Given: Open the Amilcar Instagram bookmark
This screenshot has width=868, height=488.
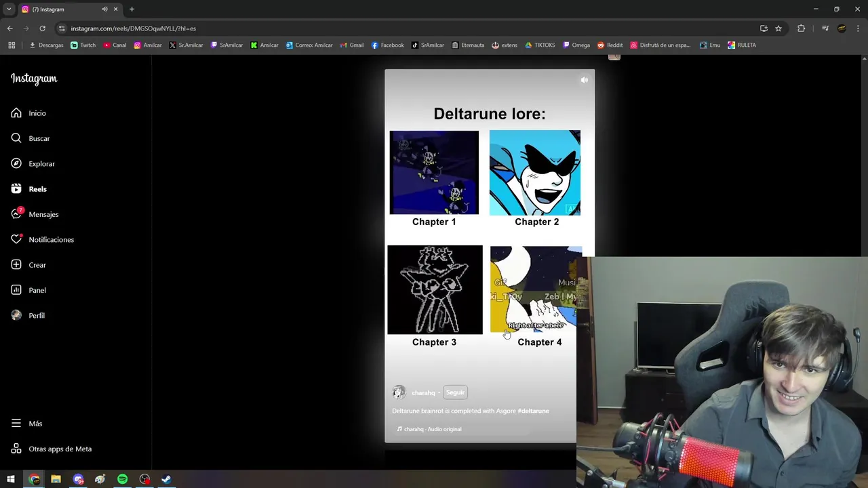Looking at the screenshot, I should [148, 45].
